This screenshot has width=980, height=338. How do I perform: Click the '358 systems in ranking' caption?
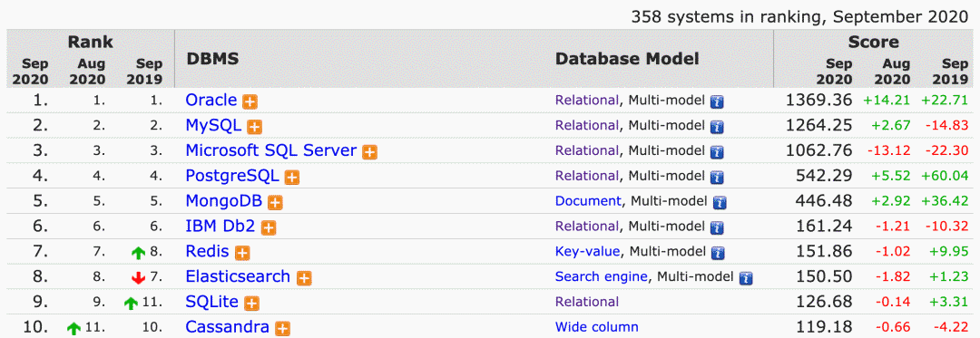point(799,17)
